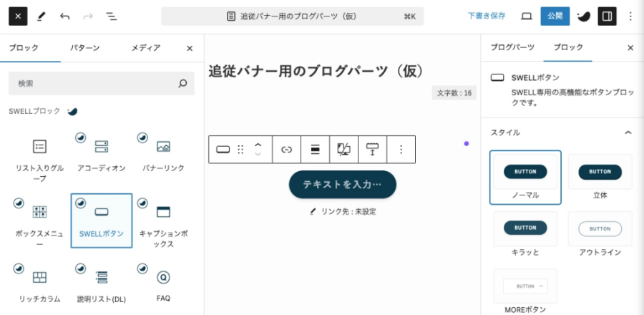Screen dimensions: 644x315
Task: Select the edit pencil tool in the top bar
Action: coord(41,16)
